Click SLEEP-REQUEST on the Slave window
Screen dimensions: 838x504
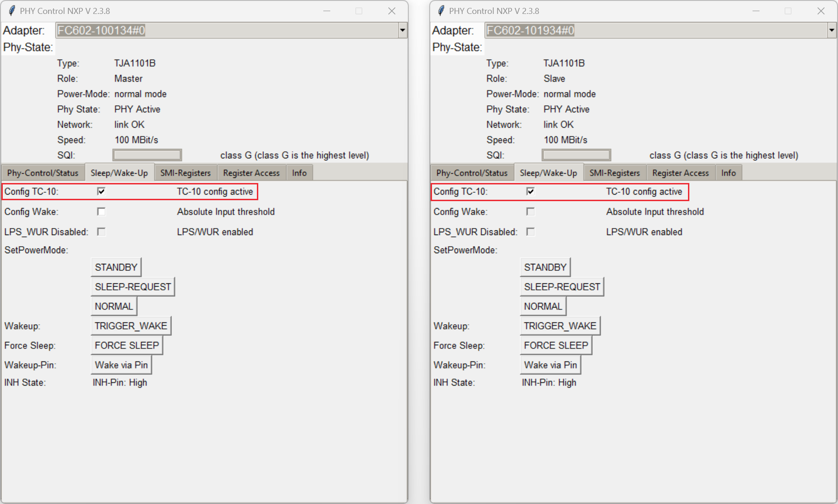[x=562, y=287]
